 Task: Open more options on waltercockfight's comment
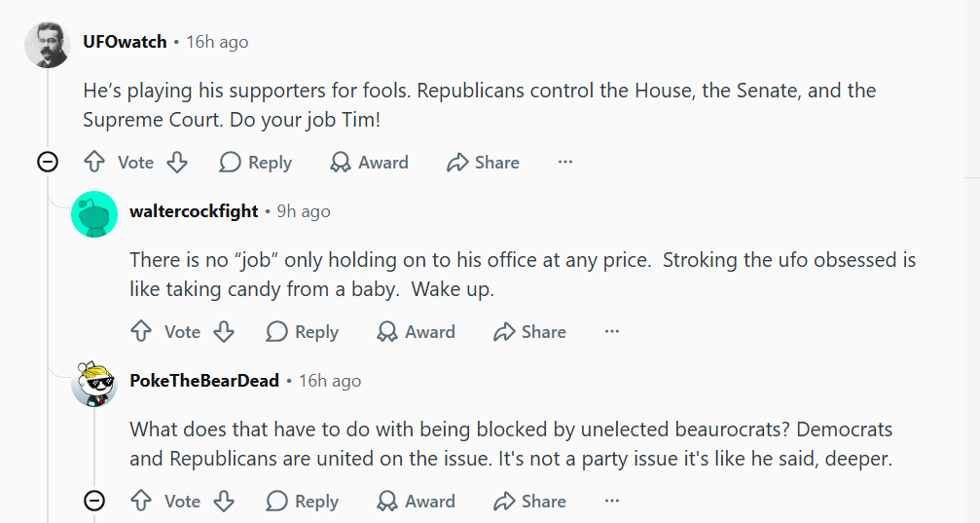tap(612, 331)
